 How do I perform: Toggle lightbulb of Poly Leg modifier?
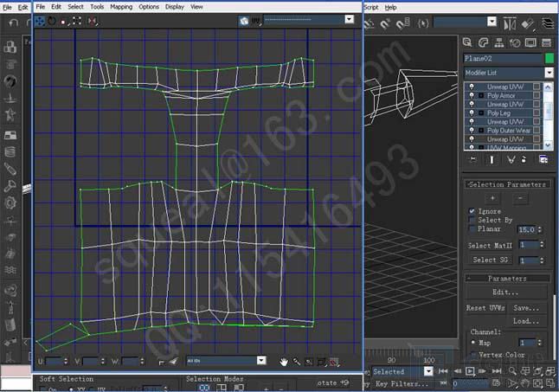coord(472,112)
